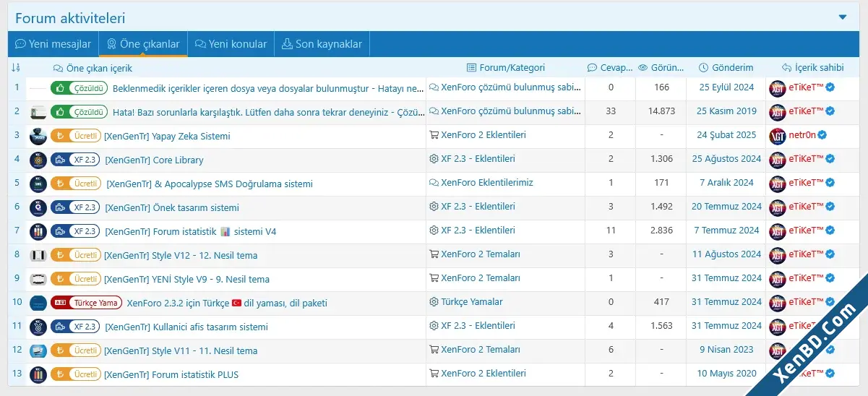868x396 pixels.
Task: Open XenForo 2.3.2 Türkçe dil yaması thread
Action: (227, 303)
